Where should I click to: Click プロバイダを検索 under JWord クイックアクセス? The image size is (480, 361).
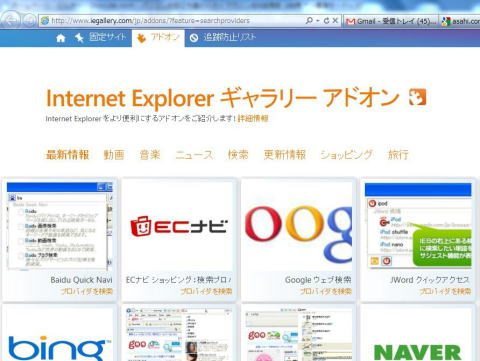pos(445,291)
